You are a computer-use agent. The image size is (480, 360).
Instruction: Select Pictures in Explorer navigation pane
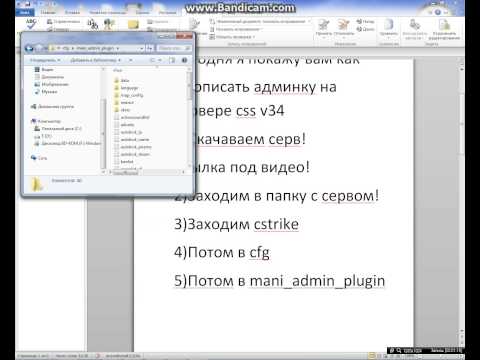tap(51, 84)
